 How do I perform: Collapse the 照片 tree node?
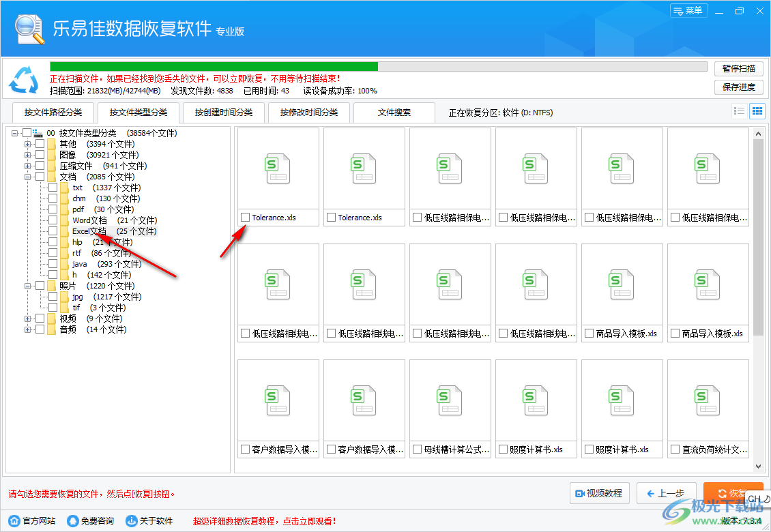tap(27, 286)
